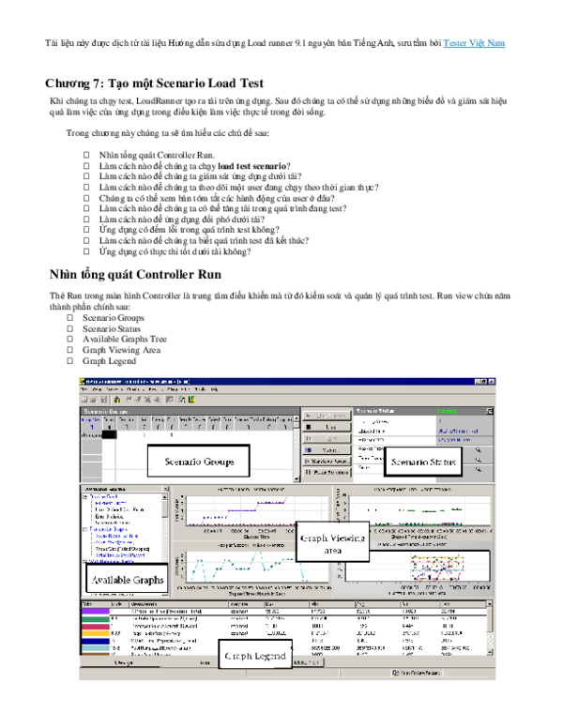The height and width of the screenshot is (728, 563).
Task: Open the View menu in Controller
Action: 97,389
